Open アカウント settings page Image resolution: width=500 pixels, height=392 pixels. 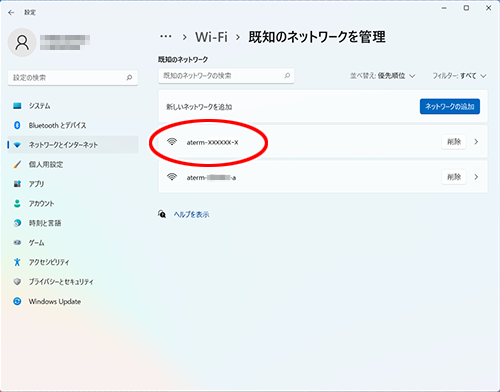pyautogui.click(x=73, y=203)
